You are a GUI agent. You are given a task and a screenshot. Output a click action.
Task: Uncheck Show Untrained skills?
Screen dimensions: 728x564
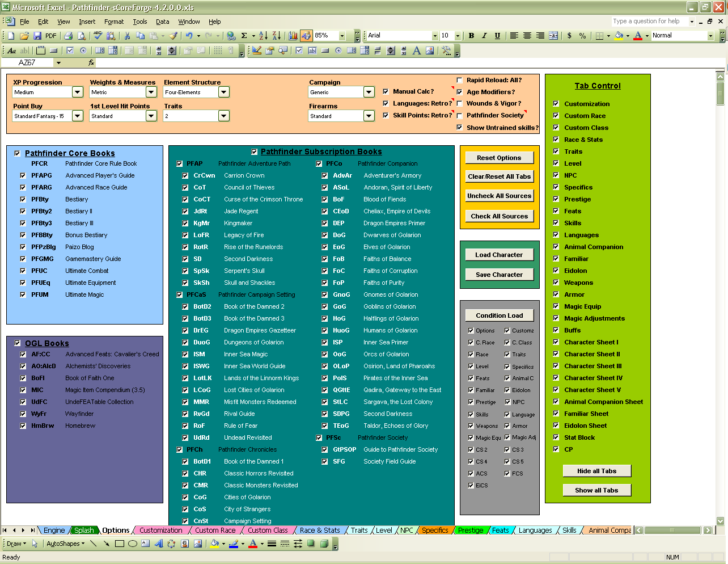[459, 128]
